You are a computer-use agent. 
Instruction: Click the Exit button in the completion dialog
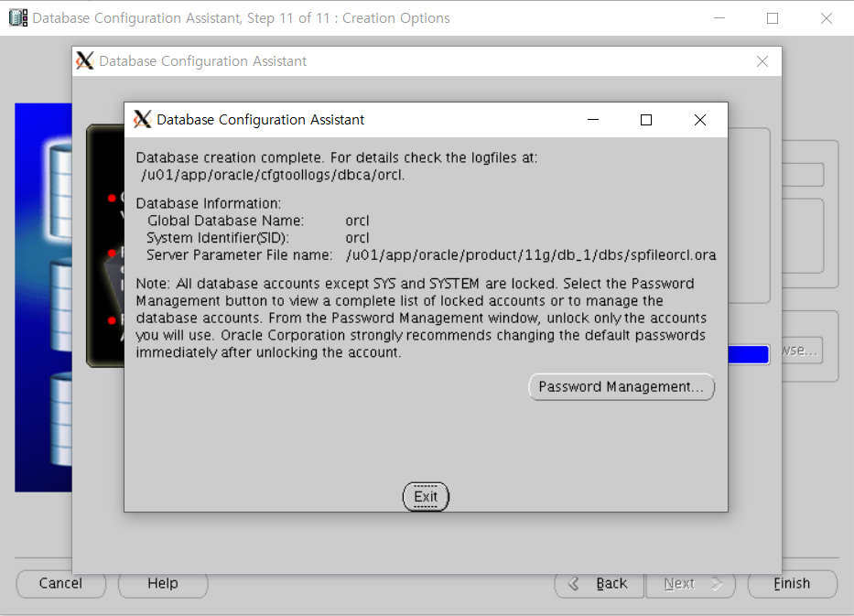(x=426, y=496)
